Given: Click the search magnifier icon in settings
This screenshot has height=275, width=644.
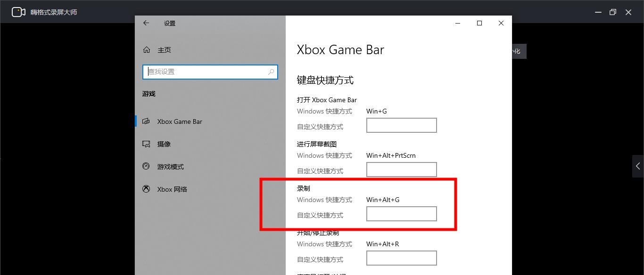Looking at the screenshot, I should coord(271,72).
